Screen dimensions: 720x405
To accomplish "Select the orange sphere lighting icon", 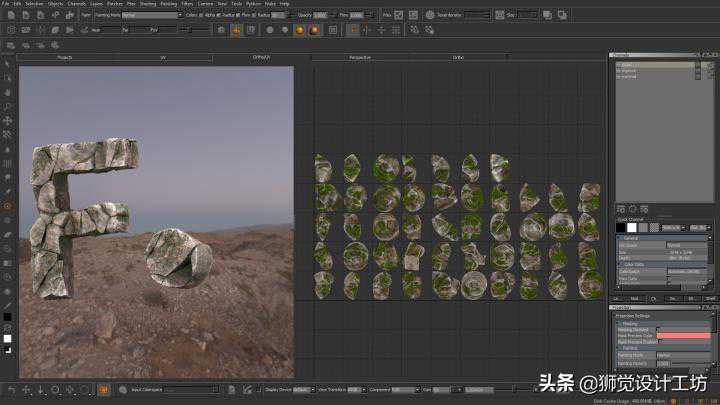I will (314, 30).
